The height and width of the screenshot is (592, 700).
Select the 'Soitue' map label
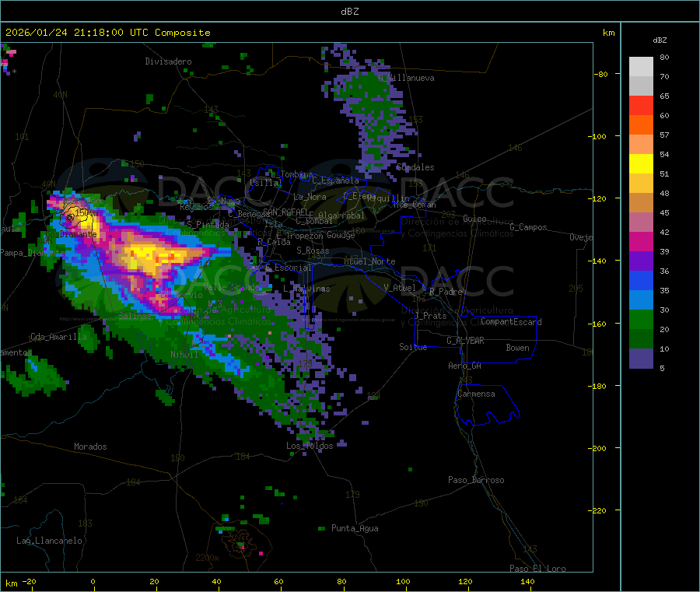pos(413,347)
